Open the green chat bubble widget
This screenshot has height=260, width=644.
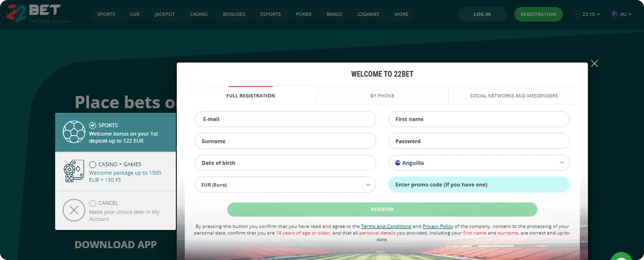click(x=621, y=256)
